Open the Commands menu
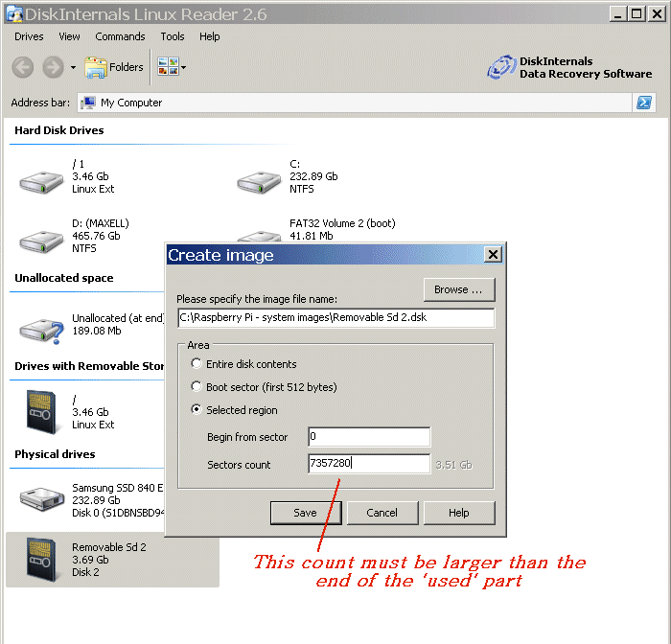Image resolution: width=671 pixels, height=644 pixels. (x=120, y=36)
